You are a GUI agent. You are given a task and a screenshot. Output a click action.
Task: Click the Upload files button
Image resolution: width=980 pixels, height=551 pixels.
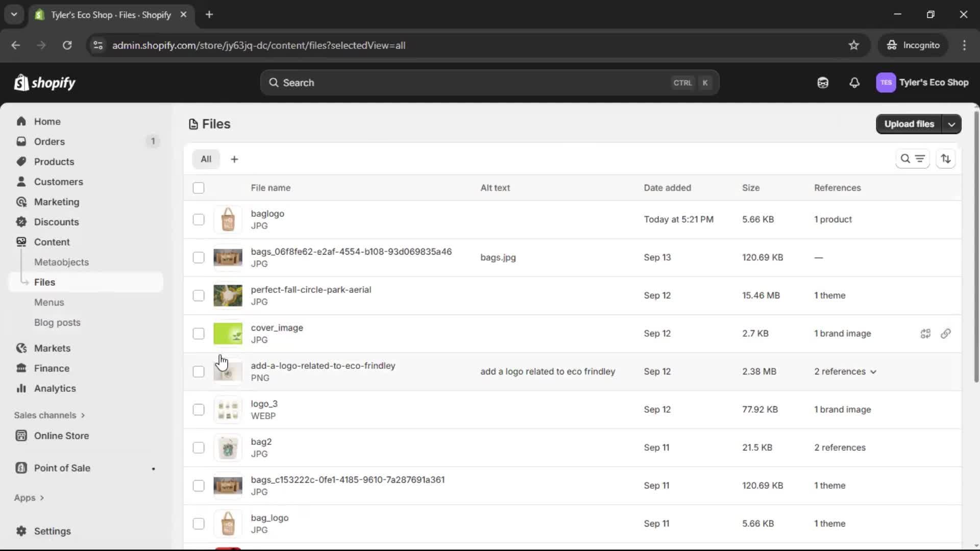click(x=909, y=124)
